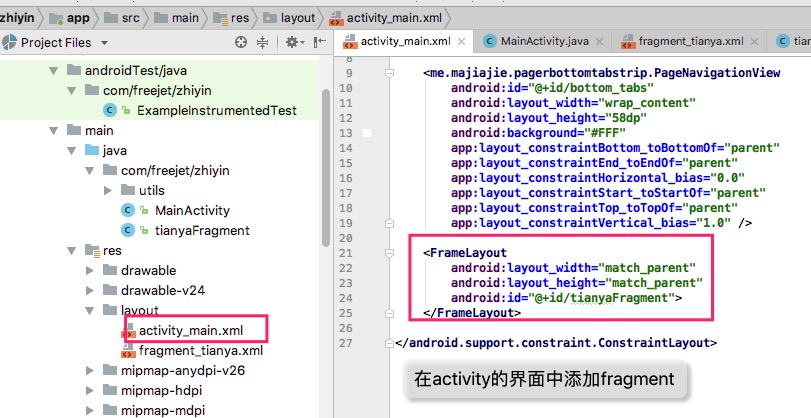
Task: Click the @+id/tianyaFragment id value
Action: [602, 298]
